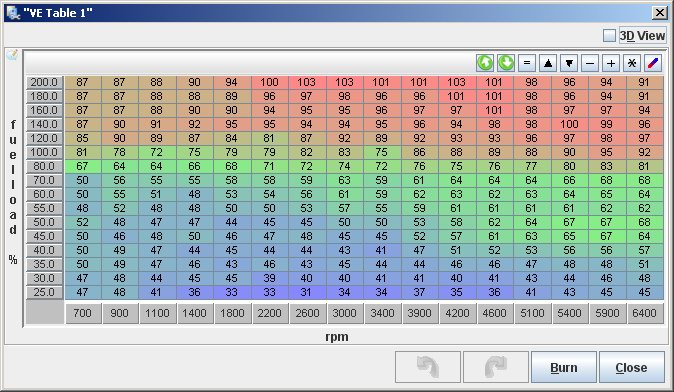
Task: Click the minus (−) toolbar button
Action: pos(590,63)
